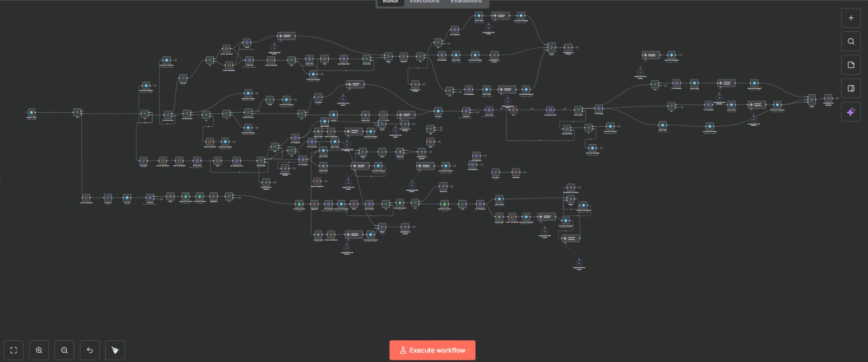
Task: Zoom in on the workflow canvas
Action: pos(39,350)
